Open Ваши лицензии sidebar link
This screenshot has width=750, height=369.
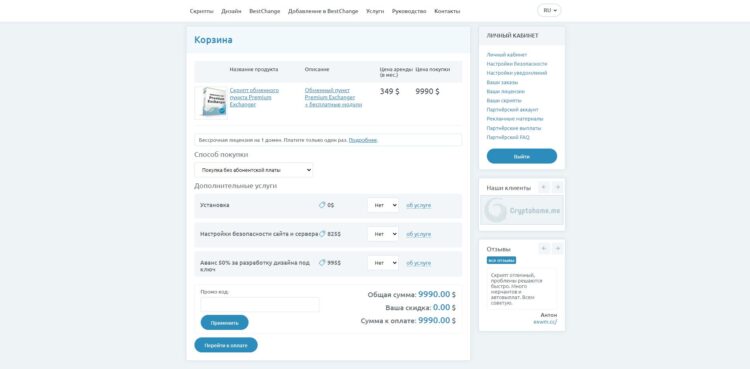506,91
